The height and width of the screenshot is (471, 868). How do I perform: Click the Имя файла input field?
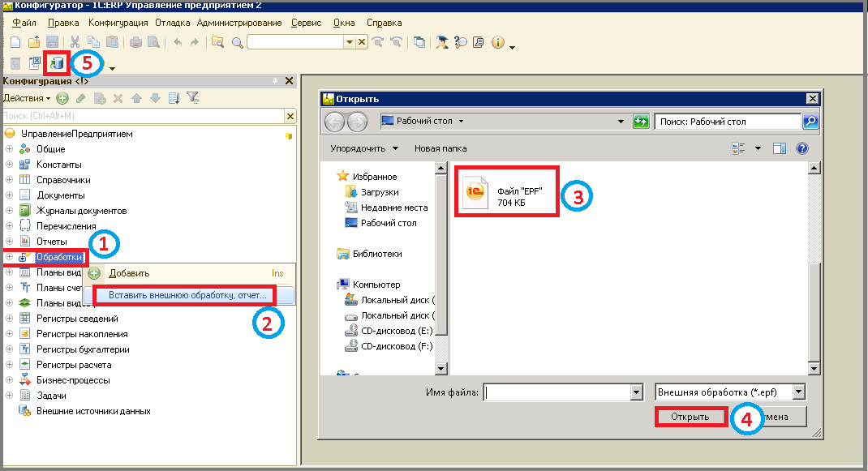557,392
